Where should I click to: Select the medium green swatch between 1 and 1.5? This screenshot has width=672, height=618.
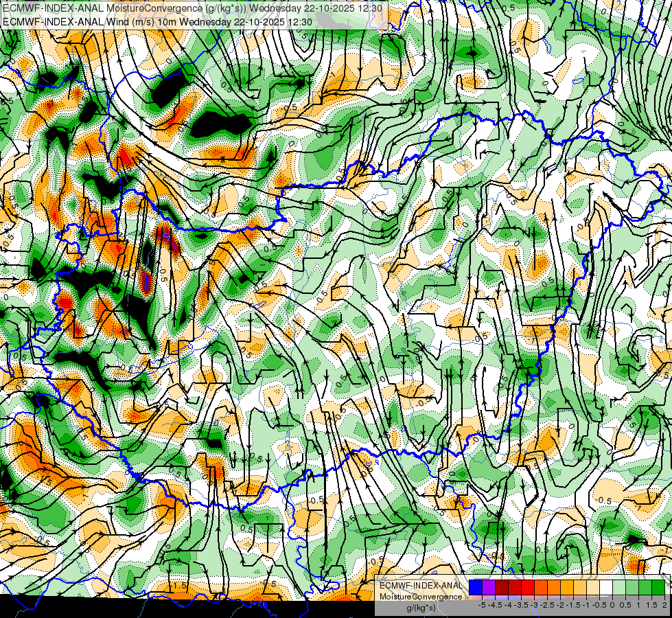tap(645, 587)
